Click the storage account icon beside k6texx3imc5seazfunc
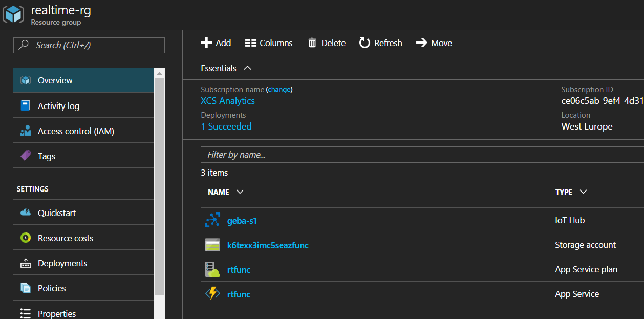 tap(212, 245)
